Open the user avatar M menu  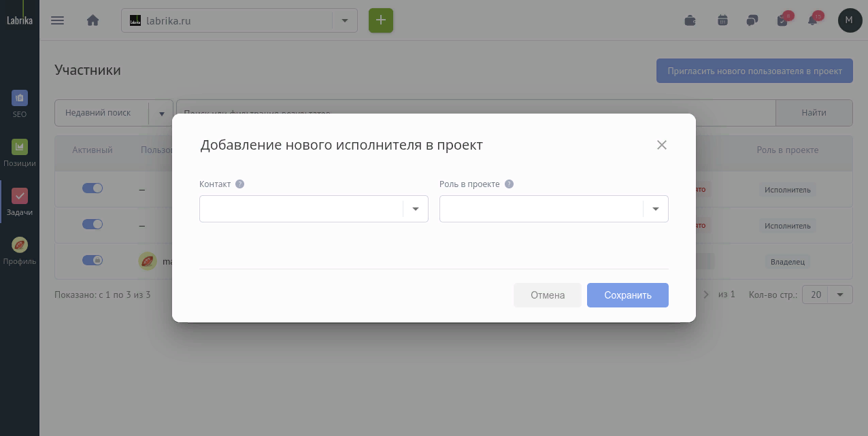pyautogui.click(x=850, y=20)
